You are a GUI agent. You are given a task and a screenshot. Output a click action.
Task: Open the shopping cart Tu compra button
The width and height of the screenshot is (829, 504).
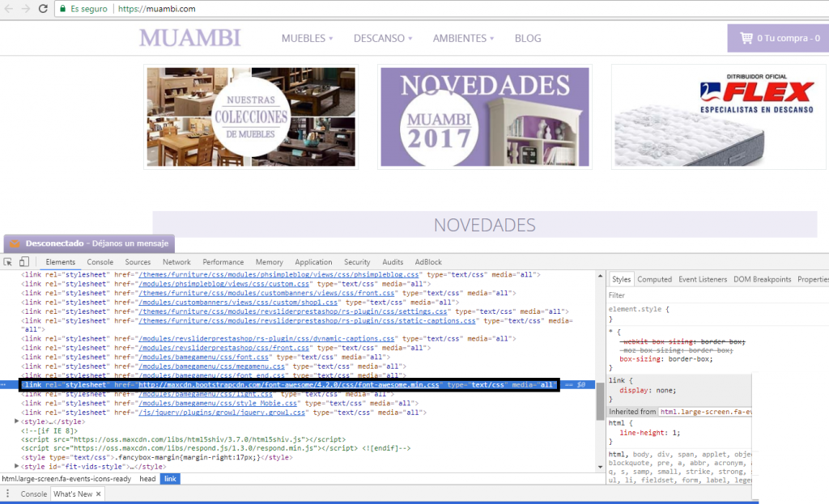click(x=778, y=38)
